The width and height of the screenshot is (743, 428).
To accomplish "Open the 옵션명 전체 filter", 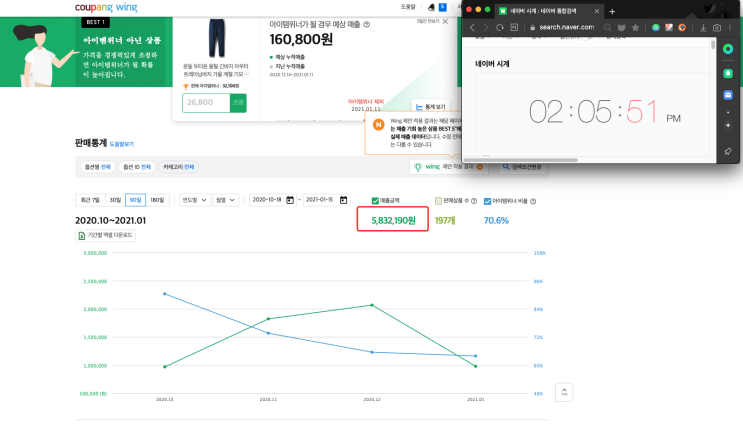I will pyautogui.click(x=98, y=167).
